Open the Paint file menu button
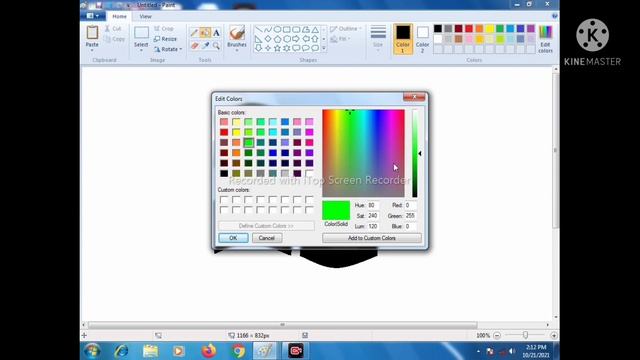The width and height of the screenshot is (640, 360). [x=93, y=16]
